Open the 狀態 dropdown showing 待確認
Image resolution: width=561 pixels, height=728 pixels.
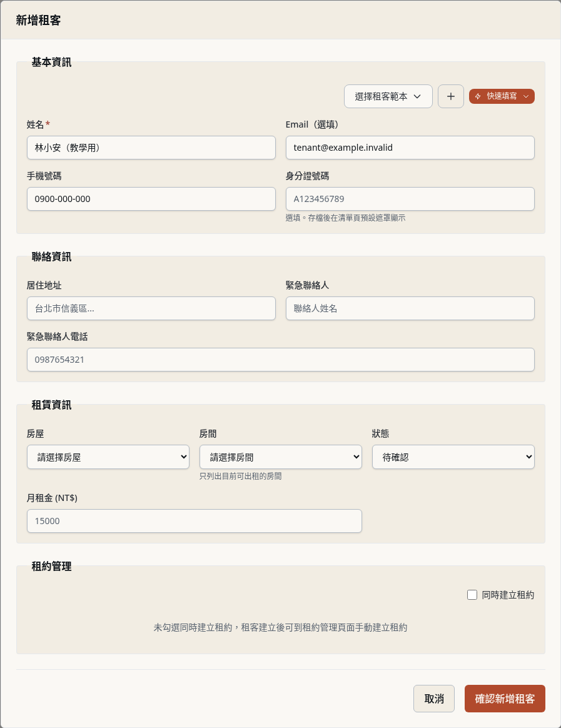453,457
